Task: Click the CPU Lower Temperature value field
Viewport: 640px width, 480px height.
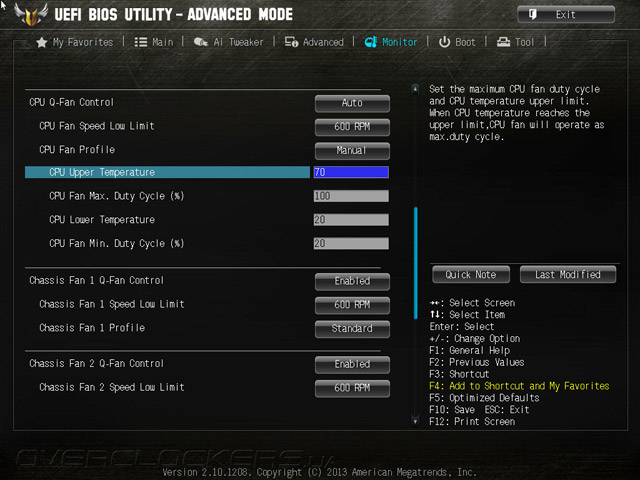Action: tap(351, 220)
